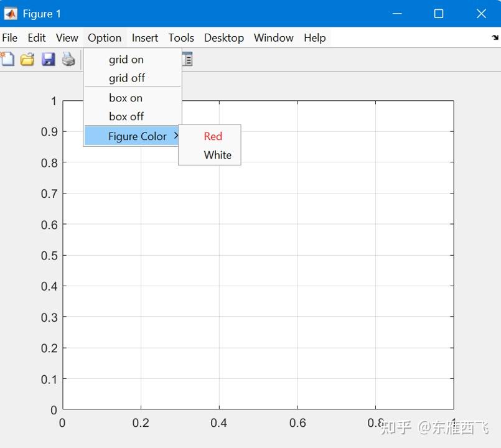Open the Desktop menu
501x448 pixels.
tap(224, 38)
